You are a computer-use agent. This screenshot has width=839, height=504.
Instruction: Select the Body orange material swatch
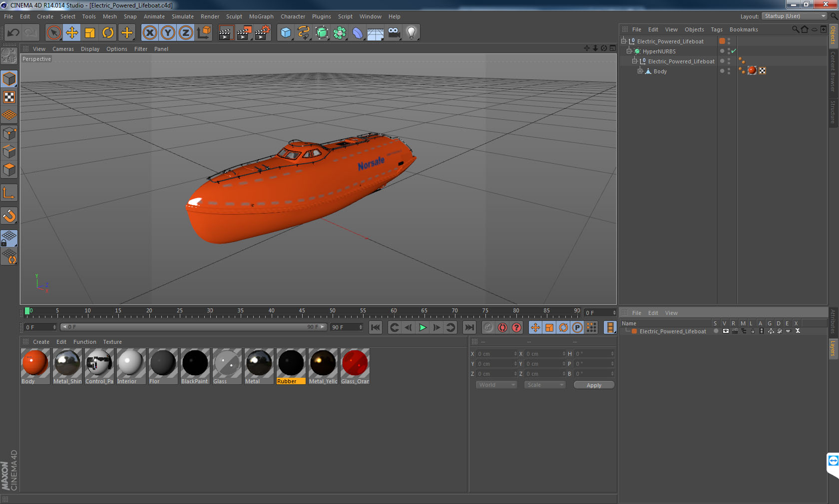tap(35, 363)
